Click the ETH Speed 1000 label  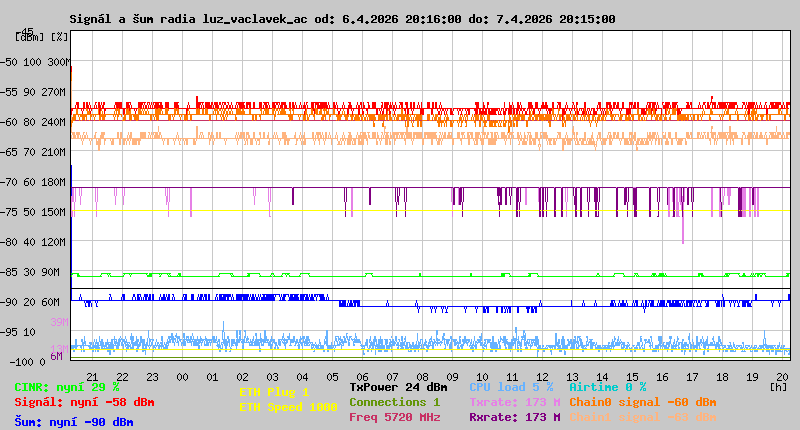(288, 407)
